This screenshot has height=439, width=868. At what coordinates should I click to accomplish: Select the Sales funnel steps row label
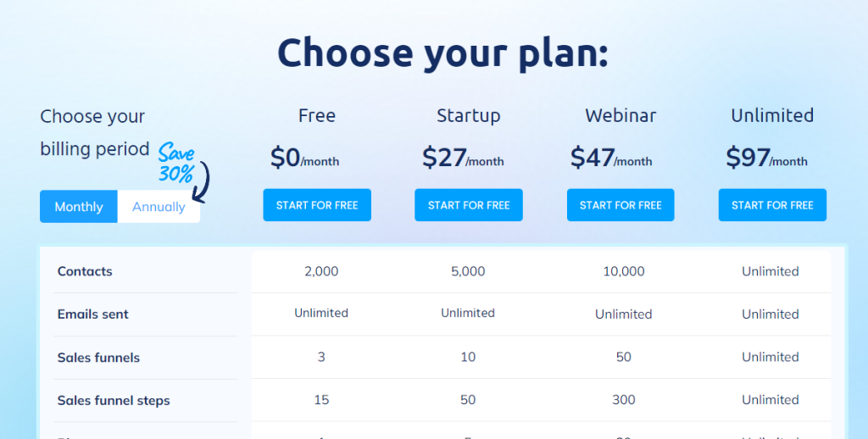pos(114,401)
